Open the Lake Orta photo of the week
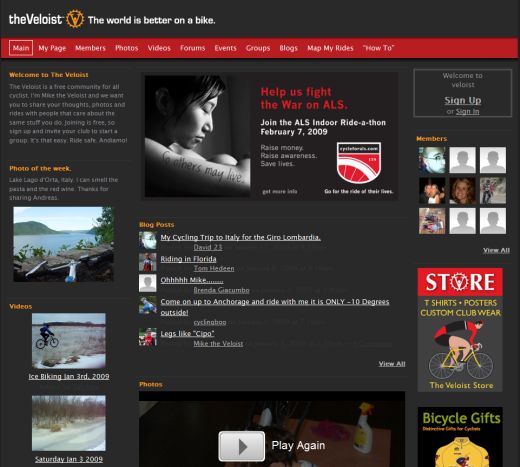Viewport: 520px width, 467px height. [63, 244]
